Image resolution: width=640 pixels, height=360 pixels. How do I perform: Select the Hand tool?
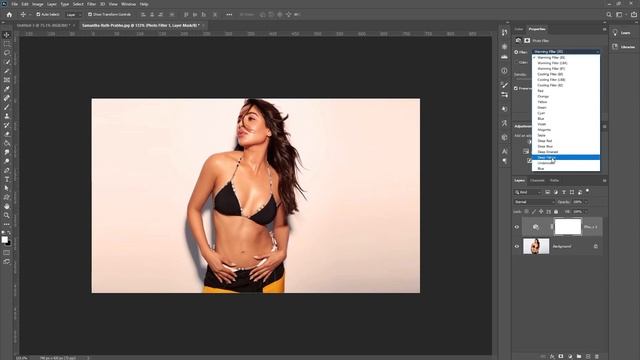7,206
